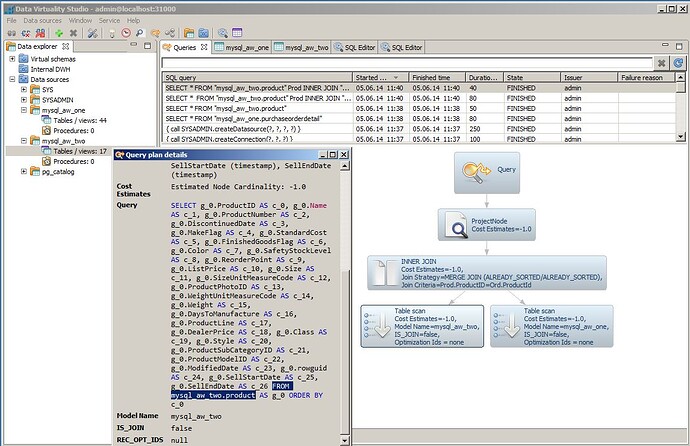Maximize the Data explorer panel
The image size is (690, 446).
coord(147,45)
